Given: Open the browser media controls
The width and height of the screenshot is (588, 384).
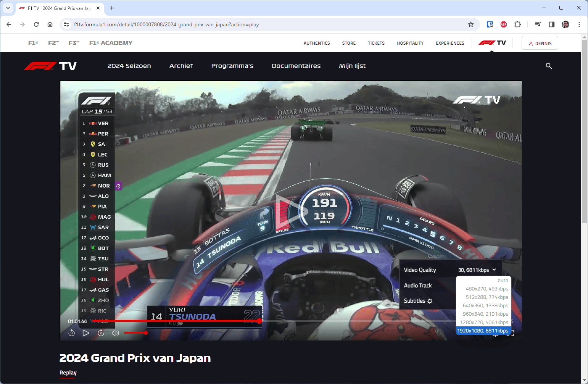Looking at the screenshot, I should point(538,24).
